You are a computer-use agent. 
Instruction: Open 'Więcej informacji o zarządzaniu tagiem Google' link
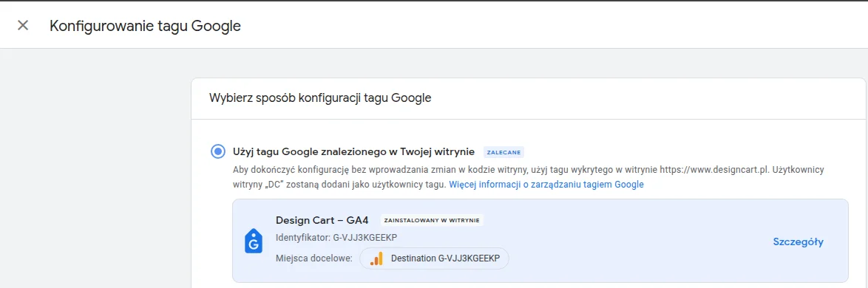546,185
